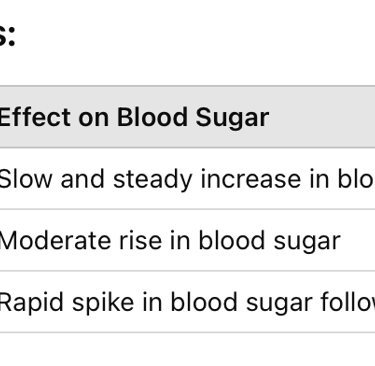The image size is (375, 366).
Task: Click the colon of the heading above table
Action: [11, 36]
